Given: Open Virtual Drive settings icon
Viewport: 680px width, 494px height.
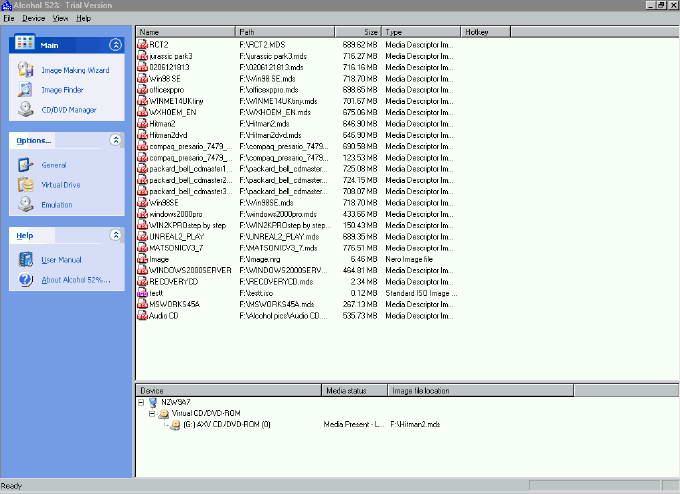Looking at the screenshot, I should (26, 184).
